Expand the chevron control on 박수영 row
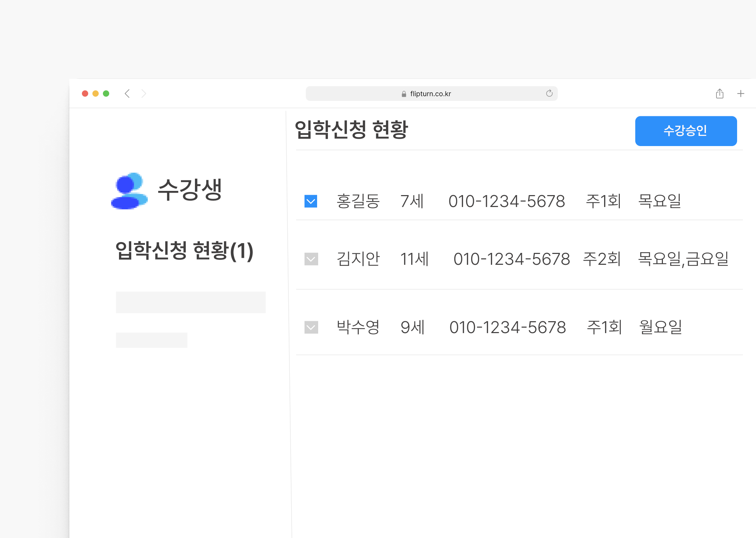This screenshot has width=756, height=538. click(311, 327)
